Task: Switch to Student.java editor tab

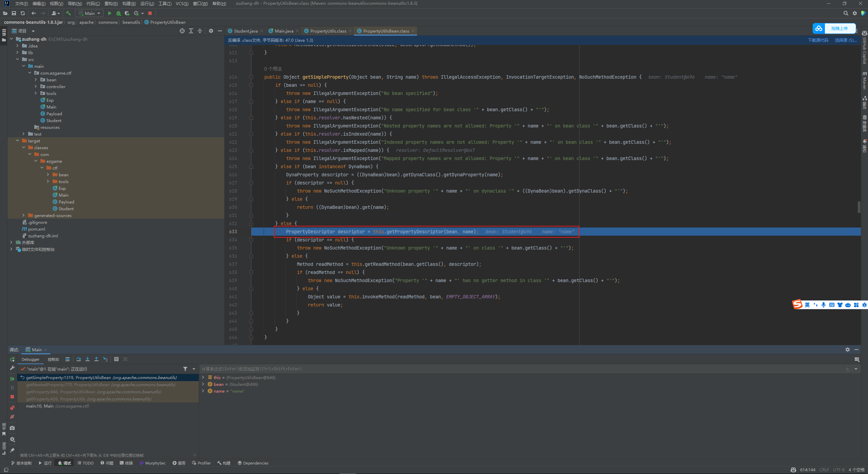Action: pos(245,31)
